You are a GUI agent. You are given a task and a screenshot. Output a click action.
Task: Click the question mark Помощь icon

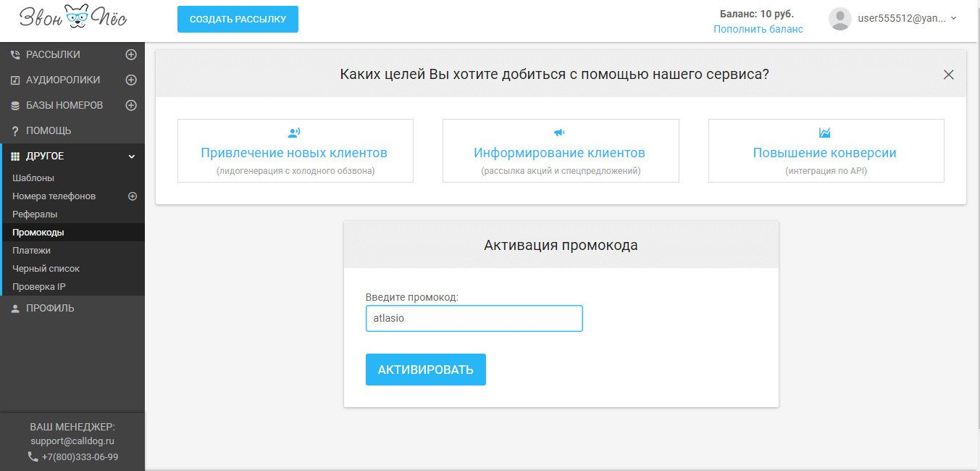coord(15,131)
